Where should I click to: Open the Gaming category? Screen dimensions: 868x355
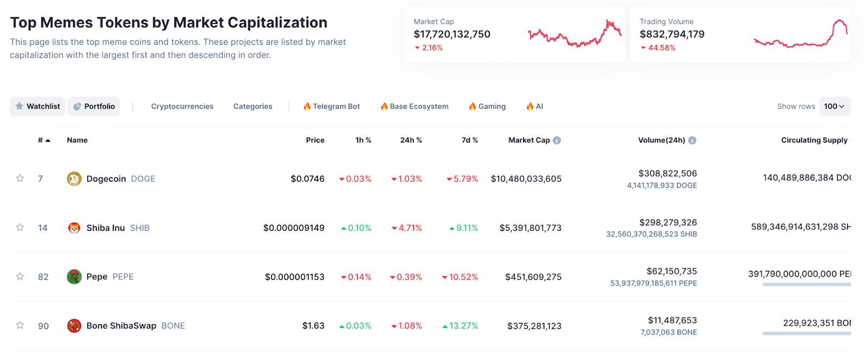tap(487, 106)
